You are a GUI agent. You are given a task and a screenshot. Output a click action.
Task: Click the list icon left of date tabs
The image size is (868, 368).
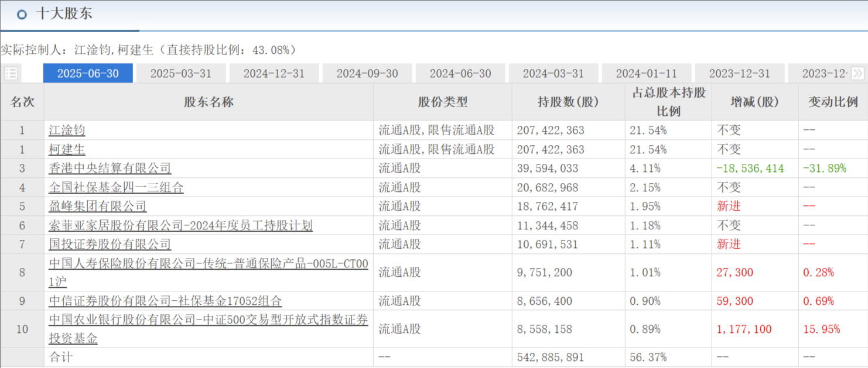(11, 73)
